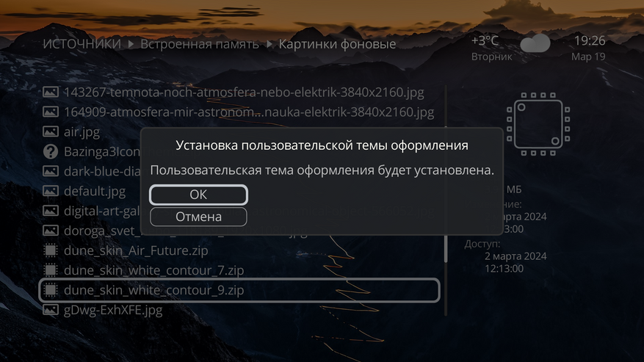Click the 19:26 clock display
The image size is (644, 362).
coord(590,40)
